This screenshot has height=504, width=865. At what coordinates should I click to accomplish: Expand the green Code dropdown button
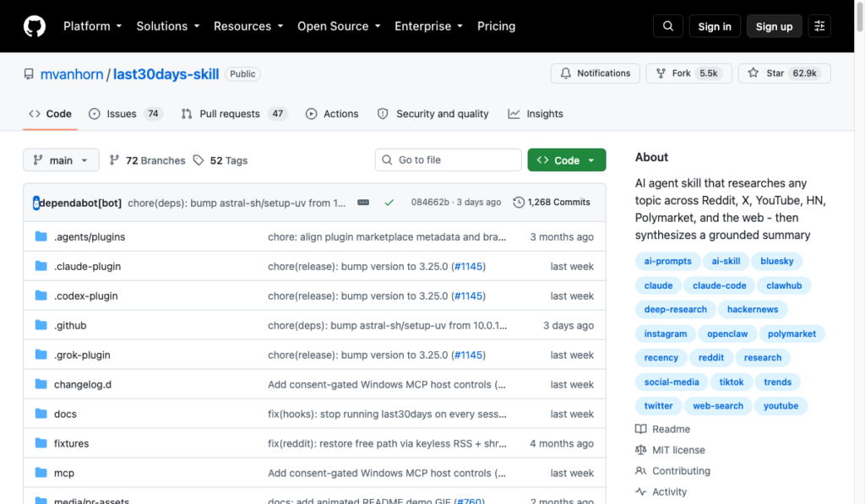point(567,160)
